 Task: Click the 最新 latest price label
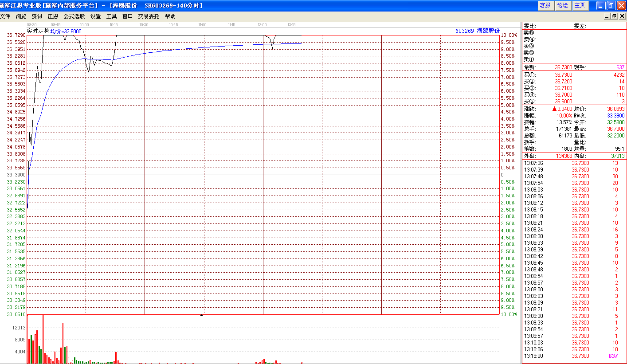coord(530,67)
